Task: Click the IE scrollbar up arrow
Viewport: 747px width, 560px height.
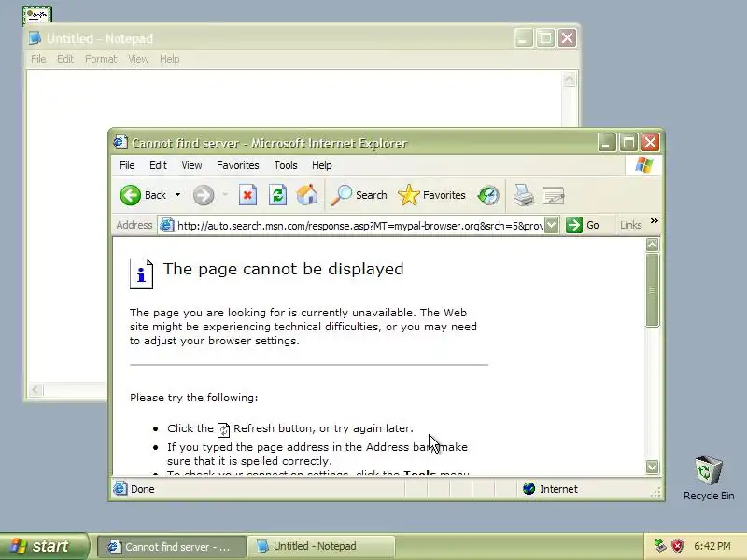Action: [x=652, y=245]
